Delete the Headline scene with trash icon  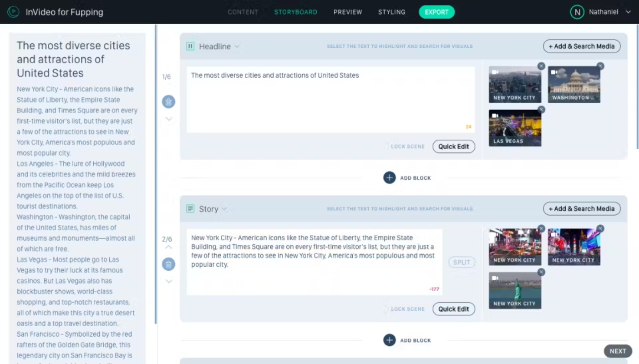168,101
